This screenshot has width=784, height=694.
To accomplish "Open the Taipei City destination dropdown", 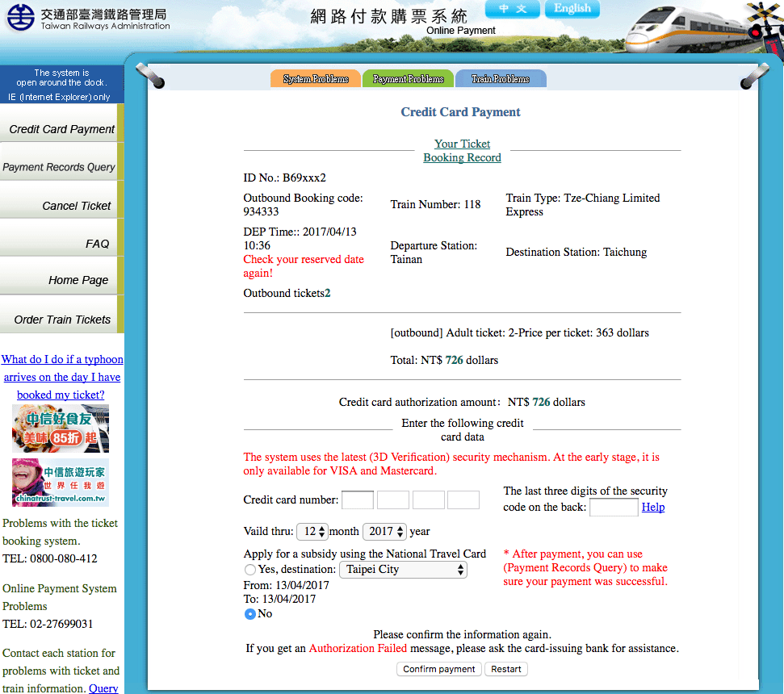I will point(403,570).
